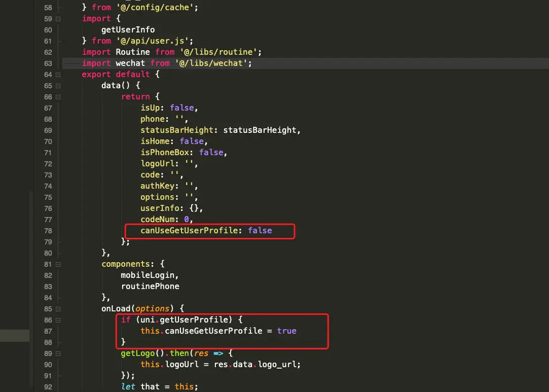The image size is (549, 392).
Task: Click 'routinePhone' on line 83
Action: tap(150, 286)
